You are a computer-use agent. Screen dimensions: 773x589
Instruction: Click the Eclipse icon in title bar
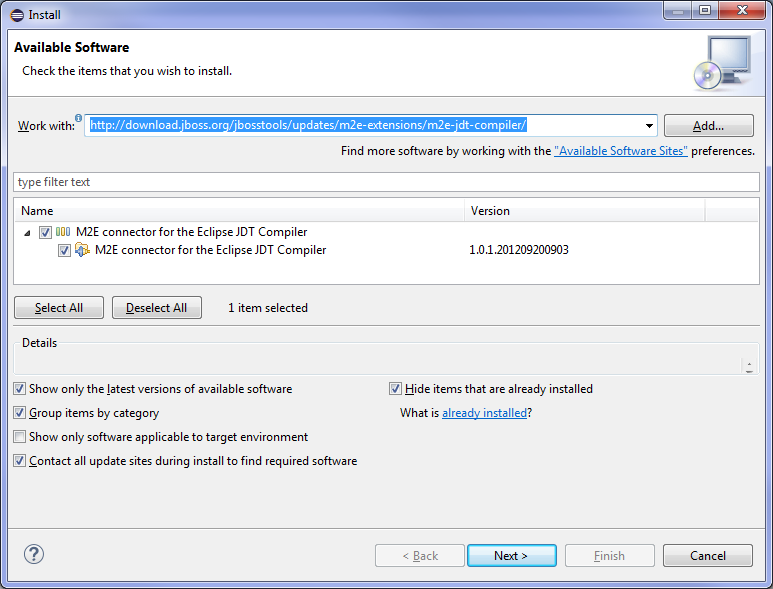[x=17, y=15]
